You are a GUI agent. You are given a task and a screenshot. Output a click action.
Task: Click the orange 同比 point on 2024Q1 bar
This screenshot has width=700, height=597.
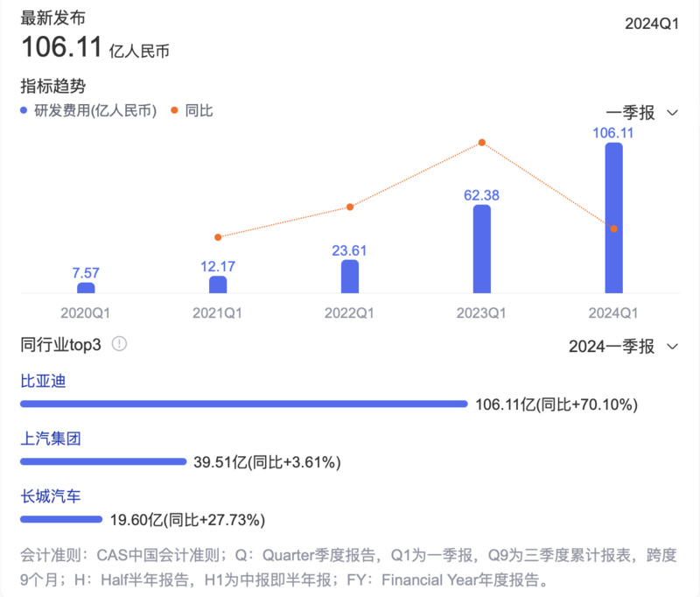614,228
